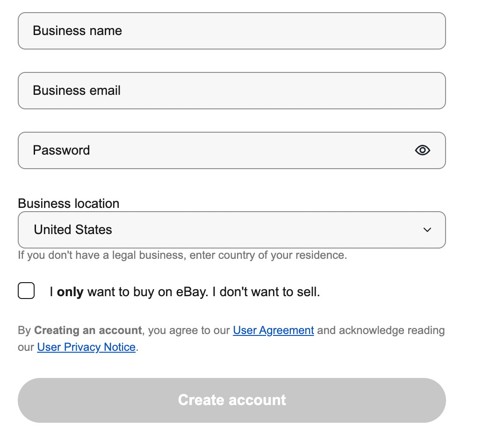Click the "Business name" placeholder text
Image resolution: width=504 pixels, height=441 pixels.
(77, 31)
